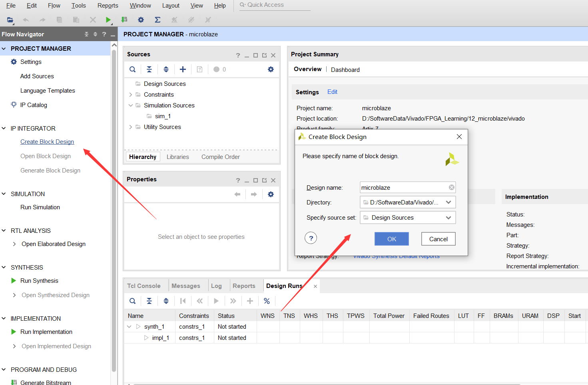Click the Generate Bitstream icon in main toolbar
Image resolution: width=588 pixels, height=385 pixels.
(124, 20)
